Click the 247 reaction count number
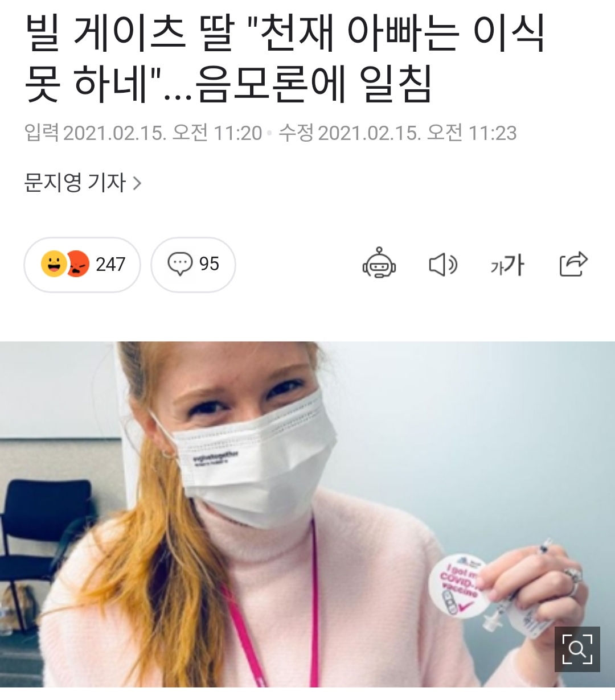This screenshot has height=700, width=615. click(x=110, y=265)
